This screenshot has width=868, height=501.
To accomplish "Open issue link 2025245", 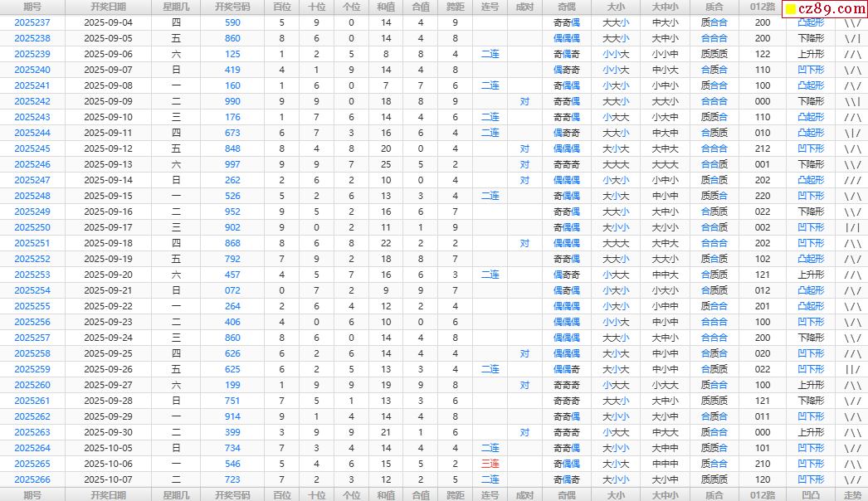I will 32,148.
